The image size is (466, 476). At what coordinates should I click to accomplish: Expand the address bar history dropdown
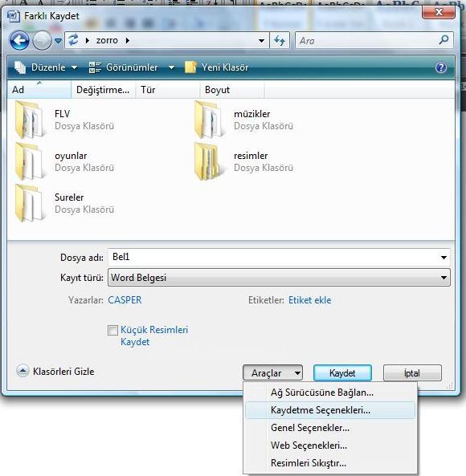pos(261,41)
